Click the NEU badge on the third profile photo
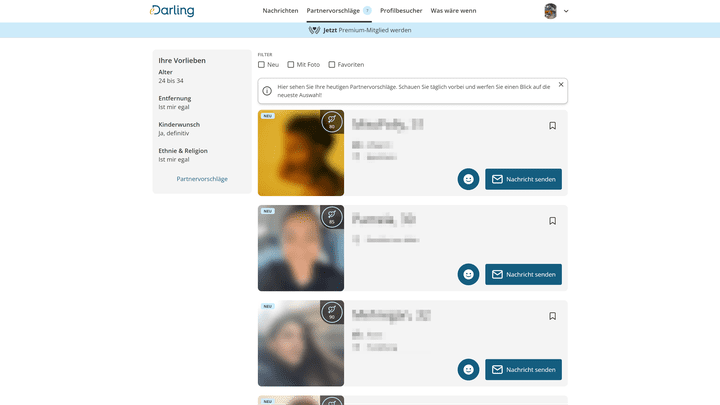This screenshot has width=720, height=405. click(268, 306)
